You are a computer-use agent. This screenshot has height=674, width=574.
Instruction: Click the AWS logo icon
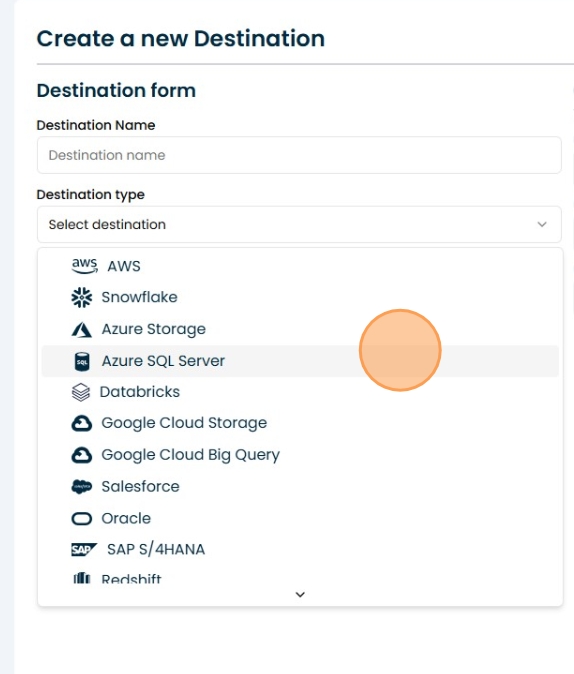(x=84, y=266)
